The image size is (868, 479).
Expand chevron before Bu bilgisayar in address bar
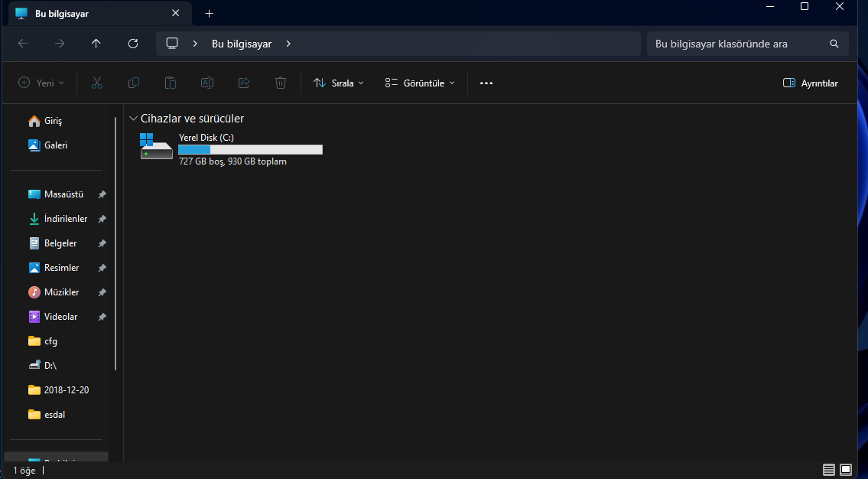(195, 44)
